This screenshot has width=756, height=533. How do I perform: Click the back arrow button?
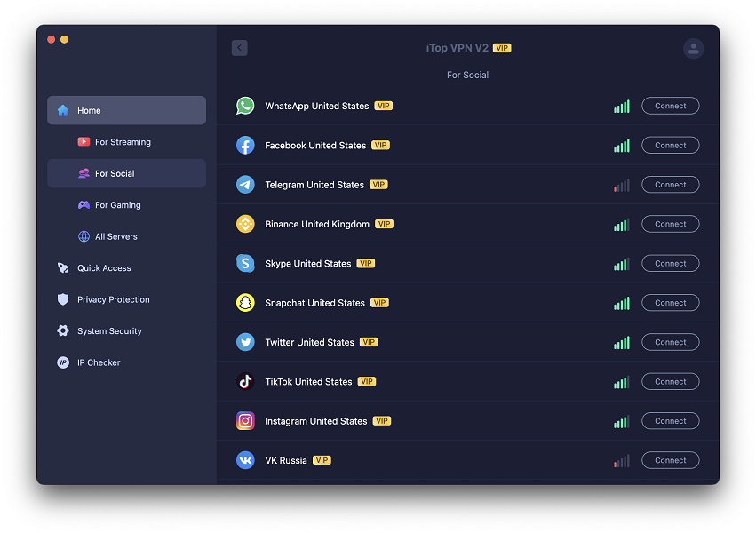[239, 48]
